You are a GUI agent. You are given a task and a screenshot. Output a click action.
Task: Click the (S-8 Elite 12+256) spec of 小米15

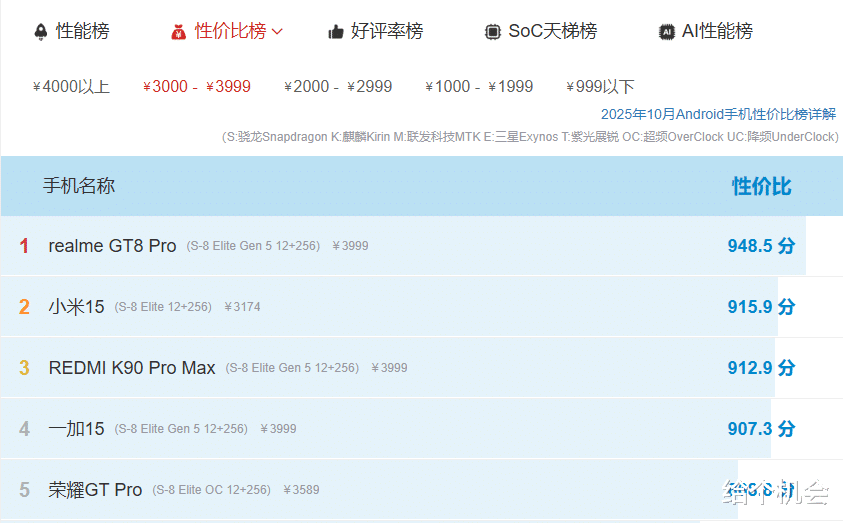(x=163, y=307)
